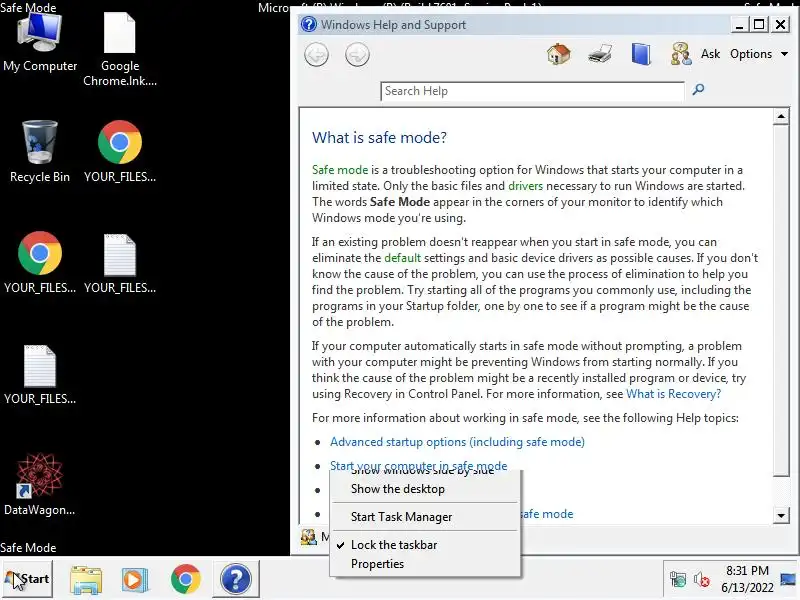Click the Forward arrow in Help window
This screenshot has height=600, width=800.
pos(357,55)
